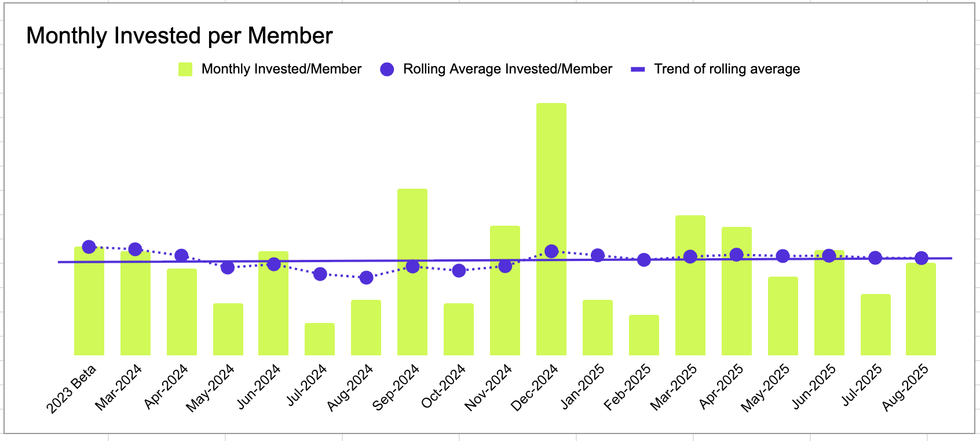Click the chart title 'Monthly Invested per Member'
980x441 pixels.
coord(180,36)
